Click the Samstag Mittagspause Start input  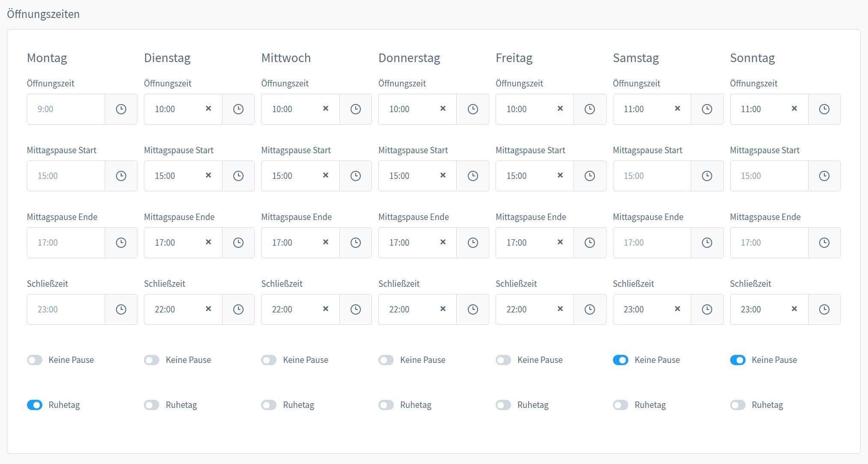pos(652,176)
